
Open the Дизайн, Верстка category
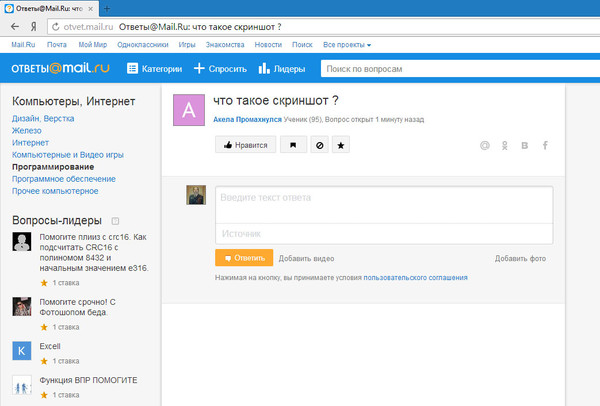point(43,119)
